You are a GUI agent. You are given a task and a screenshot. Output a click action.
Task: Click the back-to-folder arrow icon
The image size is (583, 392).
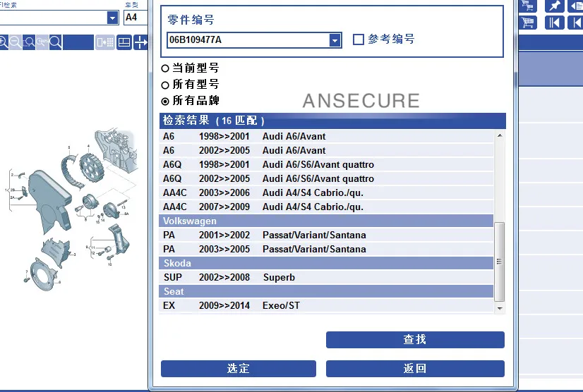click(575, 6)
